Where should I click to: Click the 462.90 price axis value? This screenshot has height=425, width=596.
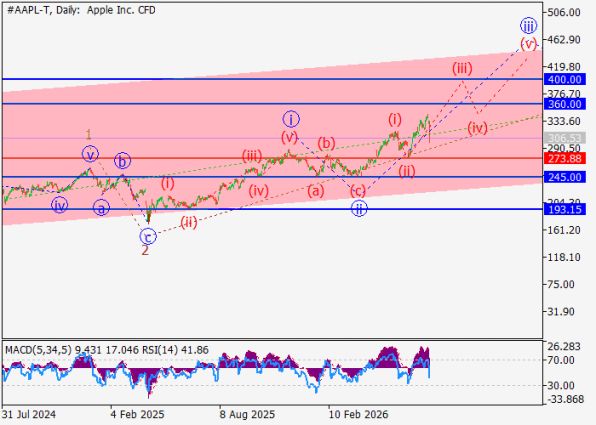pyautogui.click(x=564, y=40)
